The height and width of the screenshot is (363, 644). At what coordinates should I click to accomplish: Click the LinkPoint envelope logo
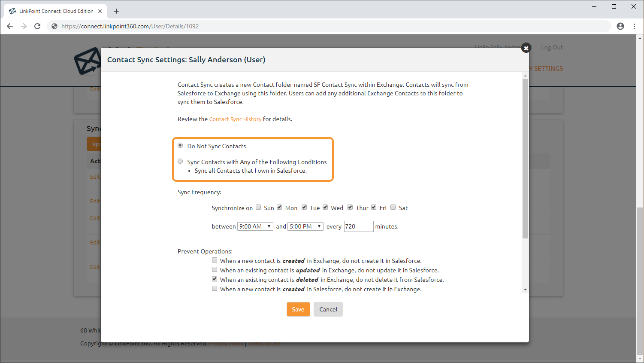click(x=87, y=61)
